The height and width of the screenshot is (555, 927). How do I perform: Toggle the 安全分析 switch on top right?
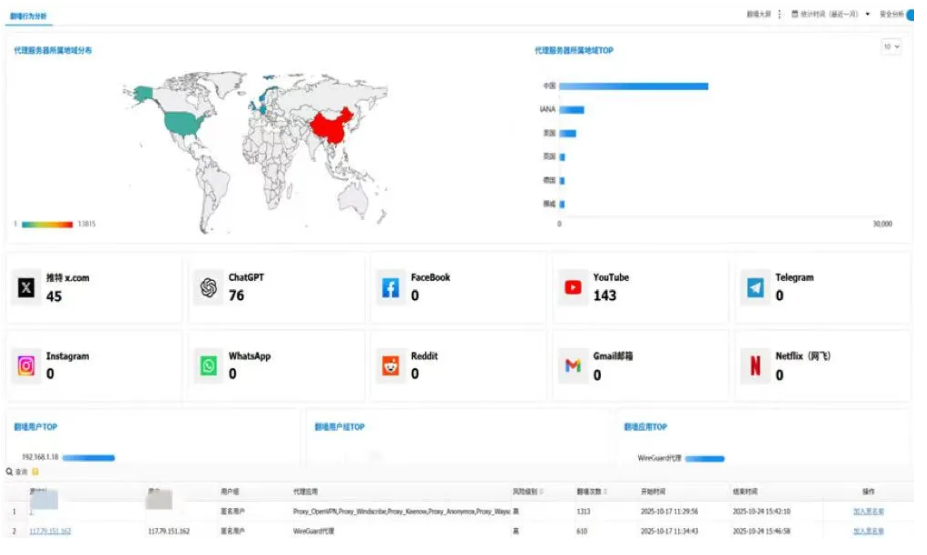point(913,15)
